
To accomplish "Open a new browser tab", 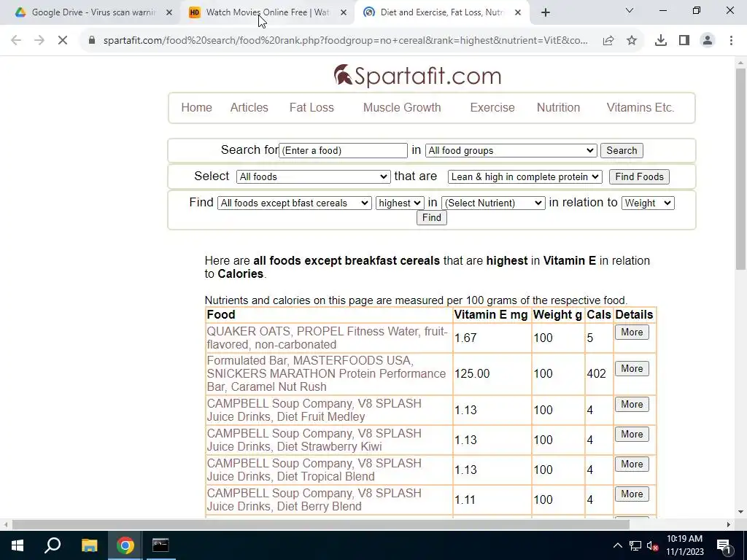I will pyautogui.click(x=546, y=13).
